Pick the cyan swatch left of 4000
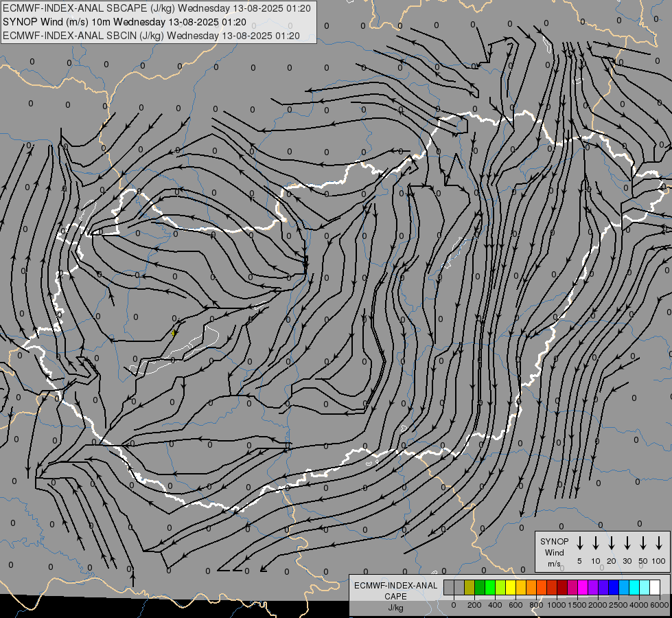 tap(634, 587)
